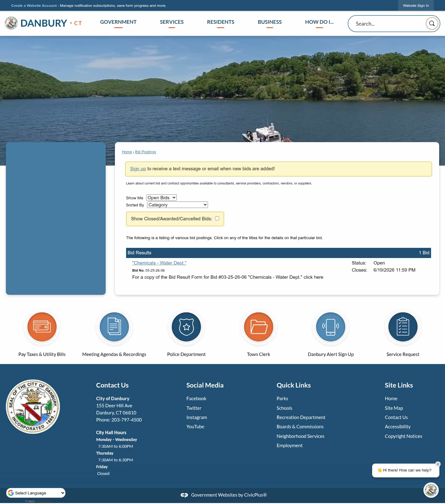Click the Quick Links footer heading
445x504 pixels.
294,385
